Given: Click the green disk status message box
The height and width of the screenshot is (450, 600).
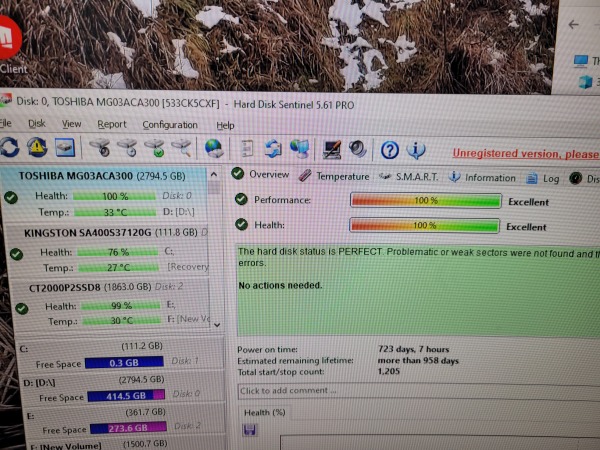Looking at the screenshot, I should 418,291.
